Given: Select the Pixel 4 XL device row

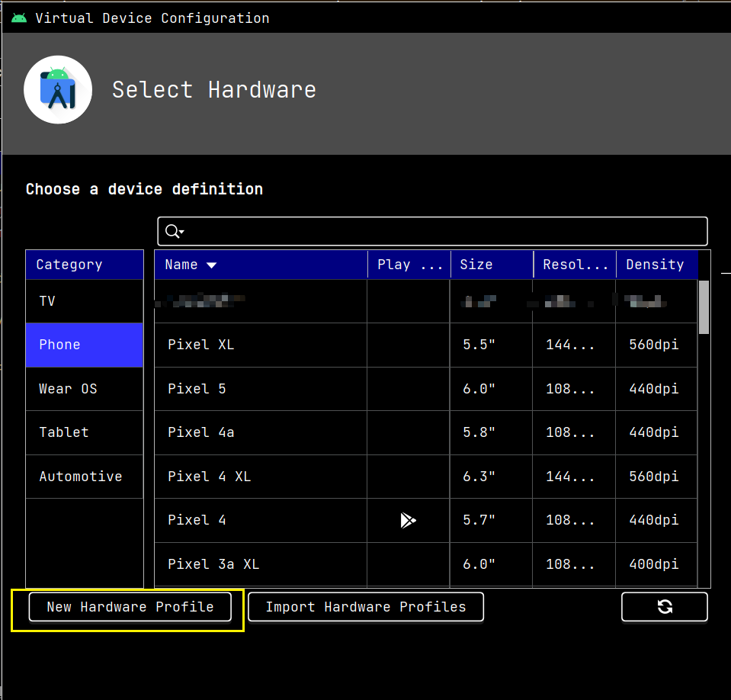Looking at the screenshot, I should (x=425, y=477).
